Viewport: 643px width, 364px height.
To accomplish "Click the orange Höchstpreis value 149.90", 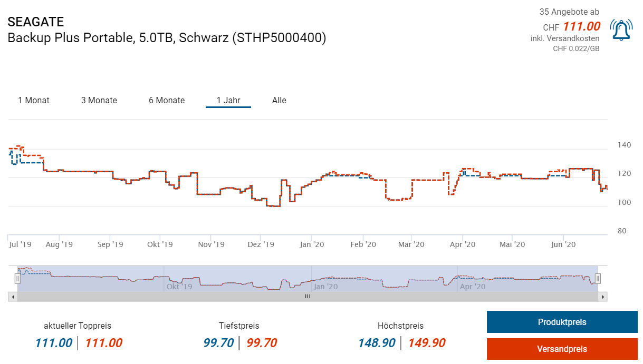I will (427, 343).
